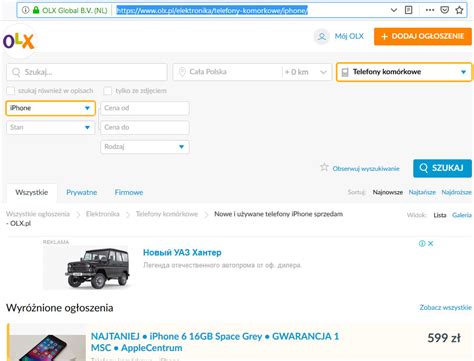This screenshot has width=474, height=361.
Task: Switch to the Firmowe tab
Action: click(x=129, y=192)
